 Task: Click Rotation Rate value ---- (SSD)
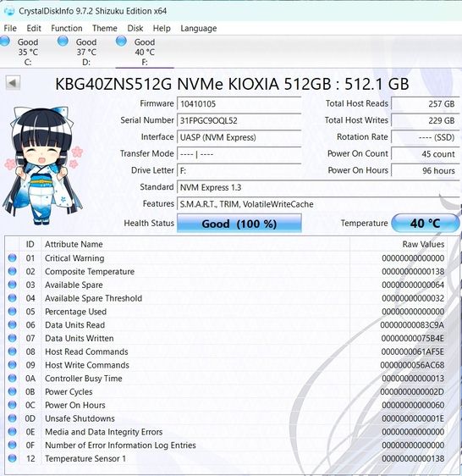point(426,137)
